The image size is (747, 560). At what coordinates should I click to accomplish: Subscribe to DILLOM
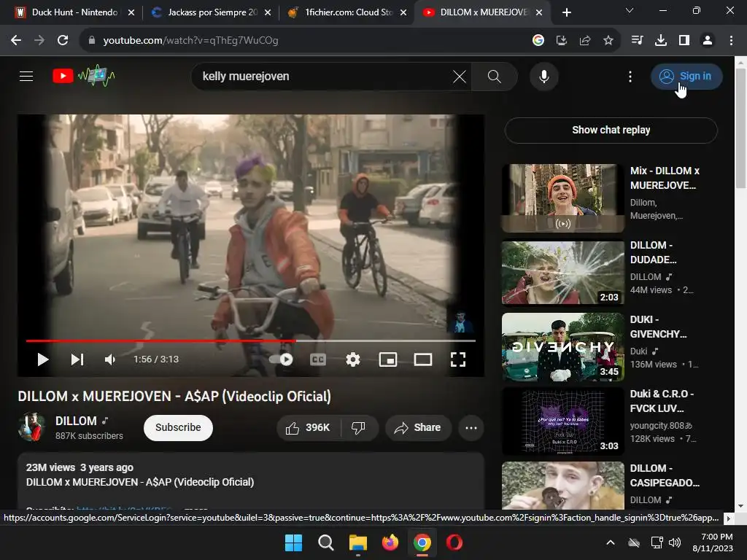[178, 427]
